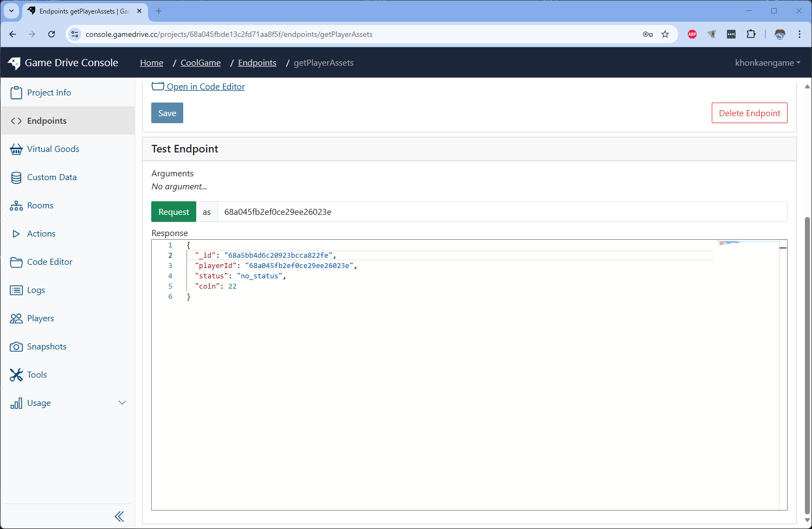Screen dimensions: 812x529
Task: Open Code Editor from the sidebar
Action: point(49,262)
